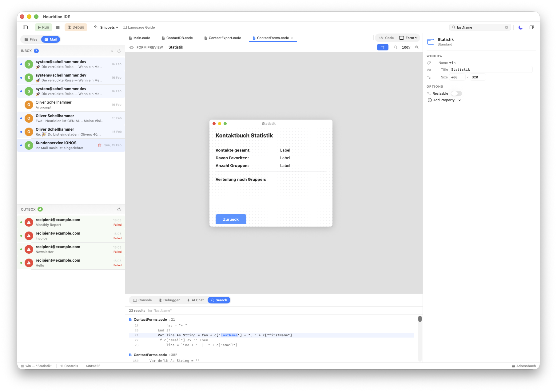Open the Form view dropdown

pos(409,38)
